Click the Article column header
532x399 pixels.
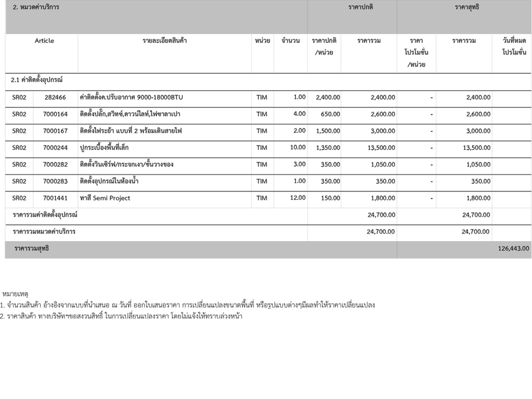(44, 41)
